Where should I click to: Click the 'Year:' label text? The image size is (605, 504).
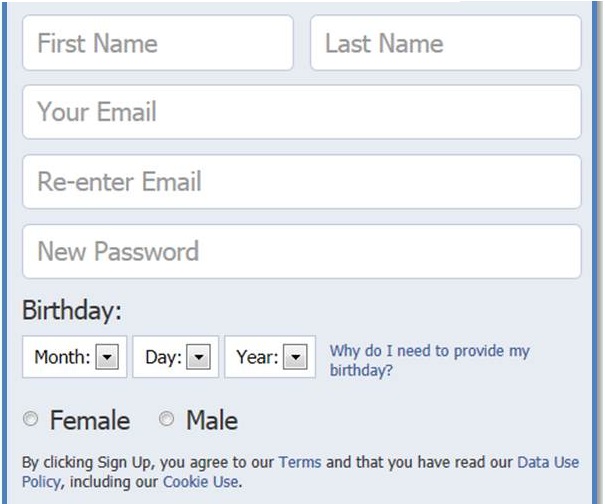pyautogui.click(x=257, y=357)
